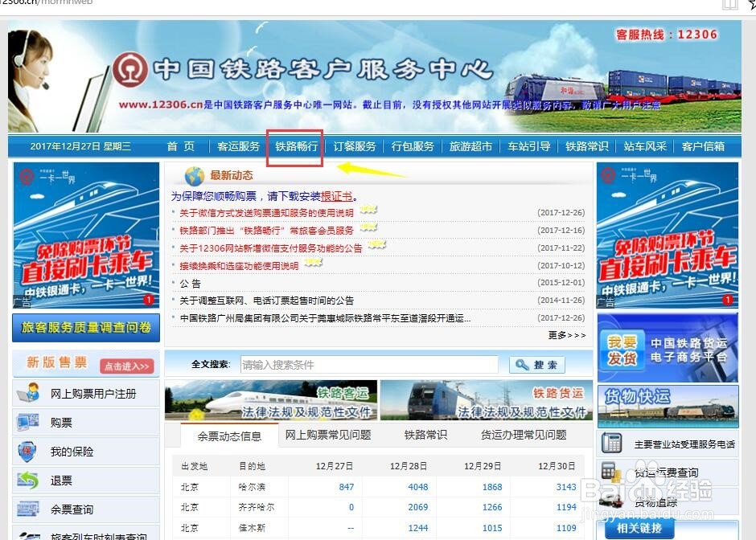Click the shield icon for 我的保险
756x540 pixels.
tap(27, 452)
